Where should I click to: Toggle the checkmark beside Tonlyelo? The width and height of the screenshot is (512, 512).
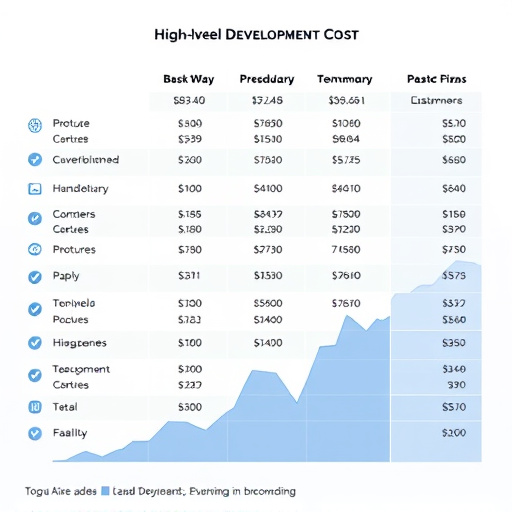tap(35, 309)
